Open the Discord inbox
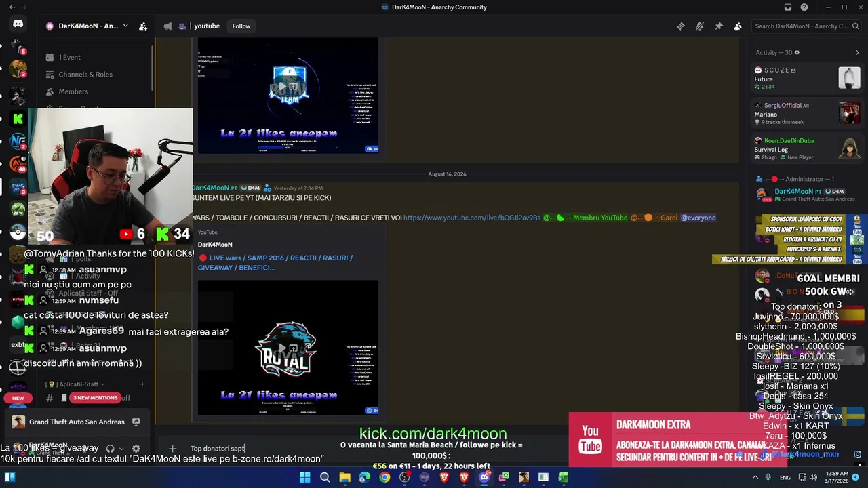Screen dimensions: 868x488 click(788, 7)
